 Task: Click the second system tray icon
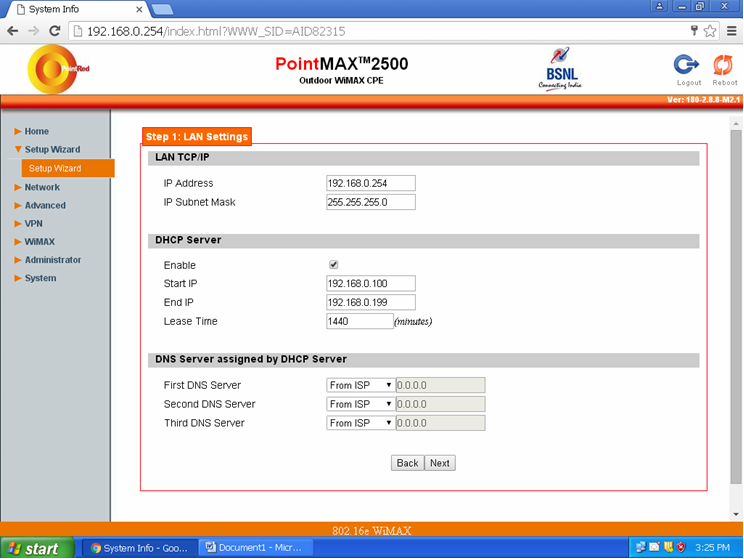[654, 547]
